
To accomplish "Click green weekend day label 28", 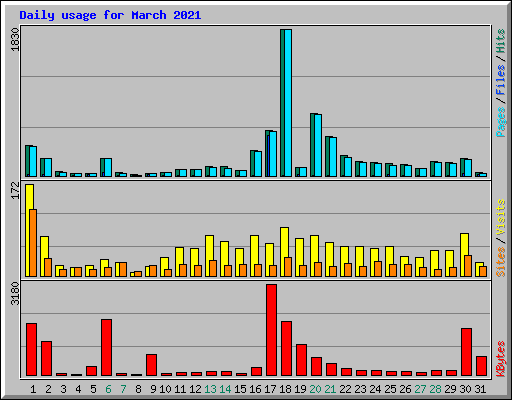I will tap(435, 389).
